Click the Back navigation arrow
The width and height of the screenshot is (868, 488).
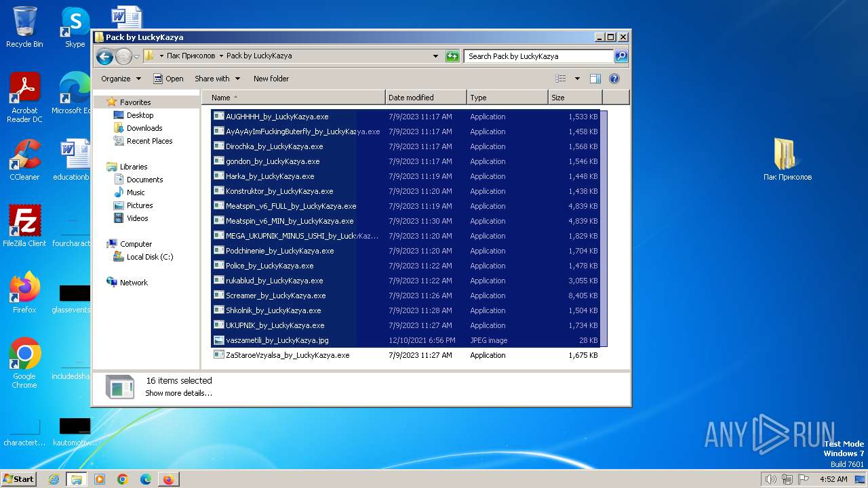click(x=104, y=56)
